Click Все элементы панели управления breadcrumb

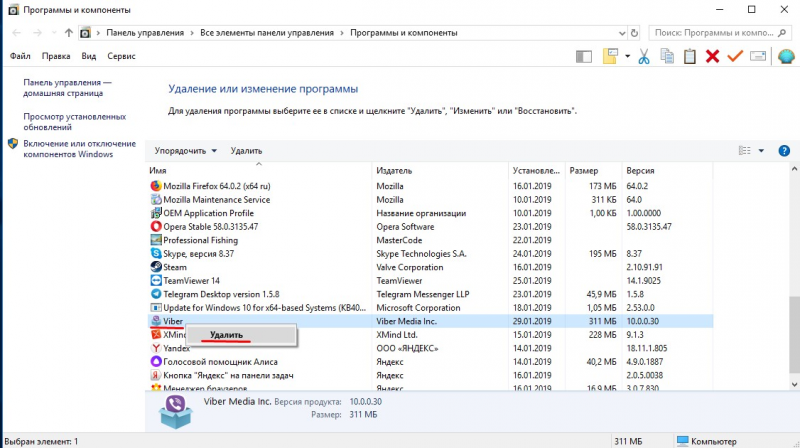point(267,33)
